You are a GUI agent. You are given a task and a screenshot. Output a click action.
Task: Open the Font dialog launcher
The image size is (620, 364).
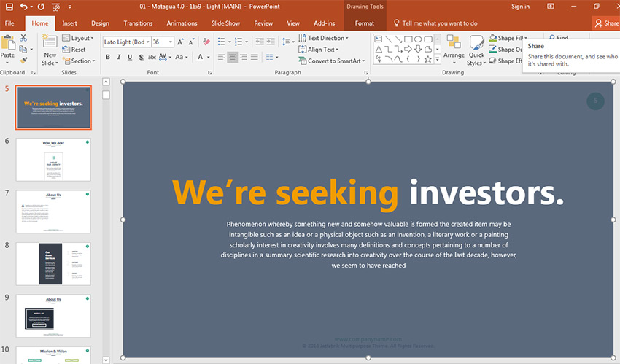point(209,73)
